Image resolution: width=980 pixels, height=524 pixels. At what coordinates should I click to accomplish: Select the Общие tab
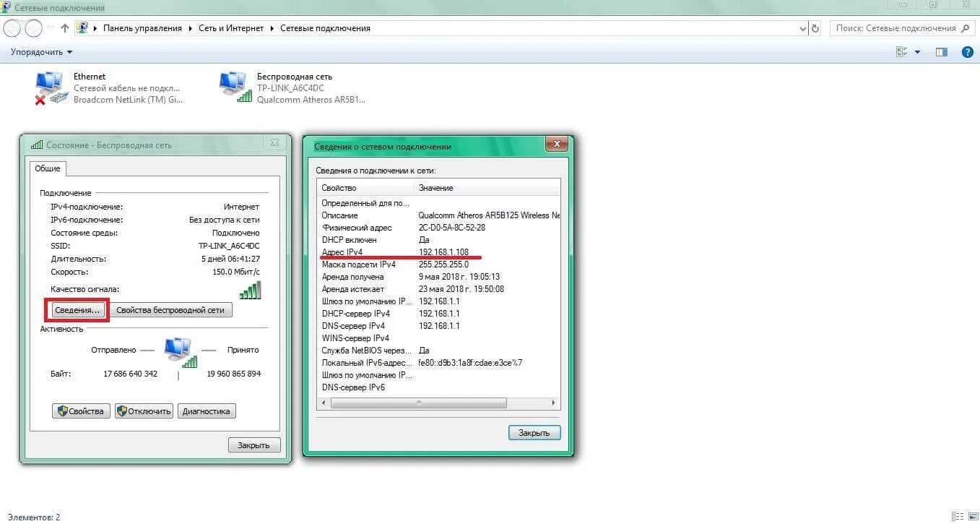tap(48, 168)
